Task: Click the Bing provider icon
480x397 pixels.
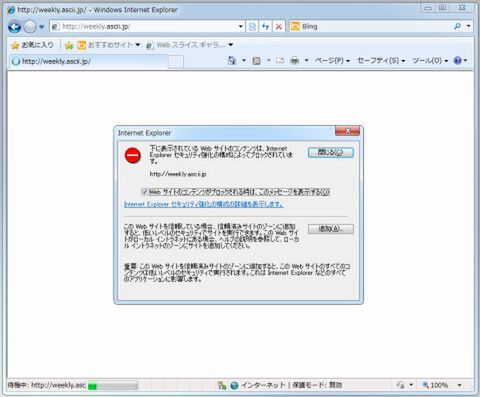Action: click(295, 26)
